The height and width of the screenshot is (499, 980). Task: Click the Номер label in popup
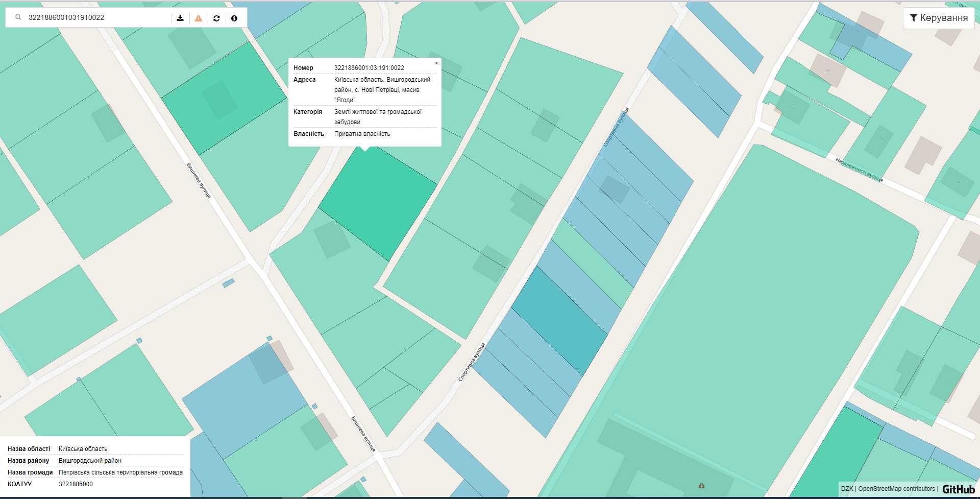pos(303,67)
